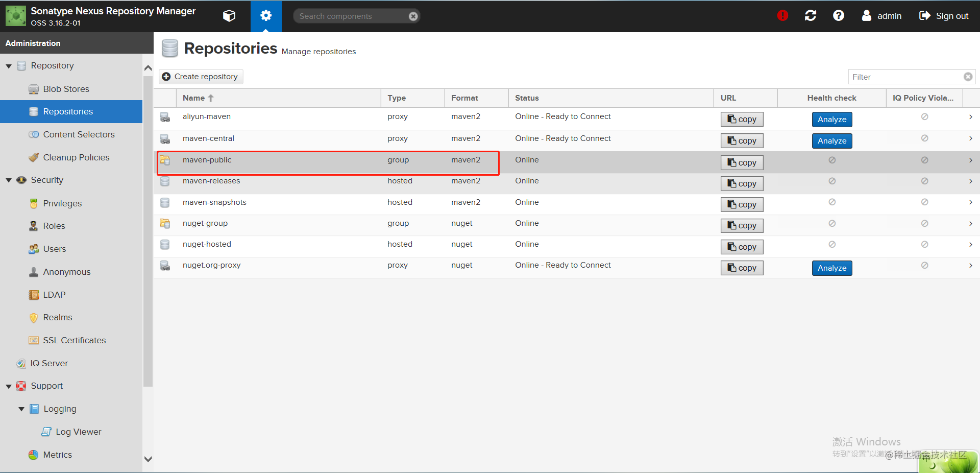Image resolution: width=980 pixels, height=473 pixels.
Task: Click the aliyun-maven proxy repository icon
Action: tap(165, 117)
